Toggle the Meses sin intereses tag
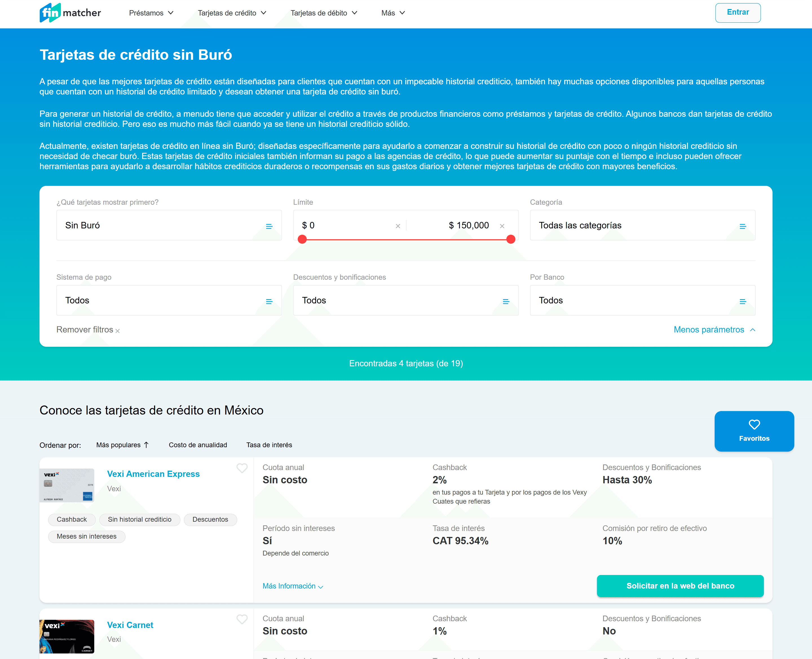Screen dimensions: 812x659 (x=87, y=536)
